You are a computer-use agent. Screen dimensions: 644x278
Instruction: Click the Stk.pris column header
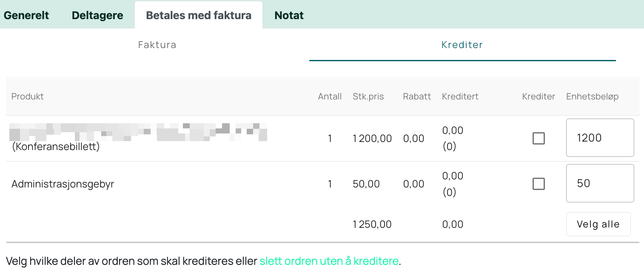click(x=368, y=96)
